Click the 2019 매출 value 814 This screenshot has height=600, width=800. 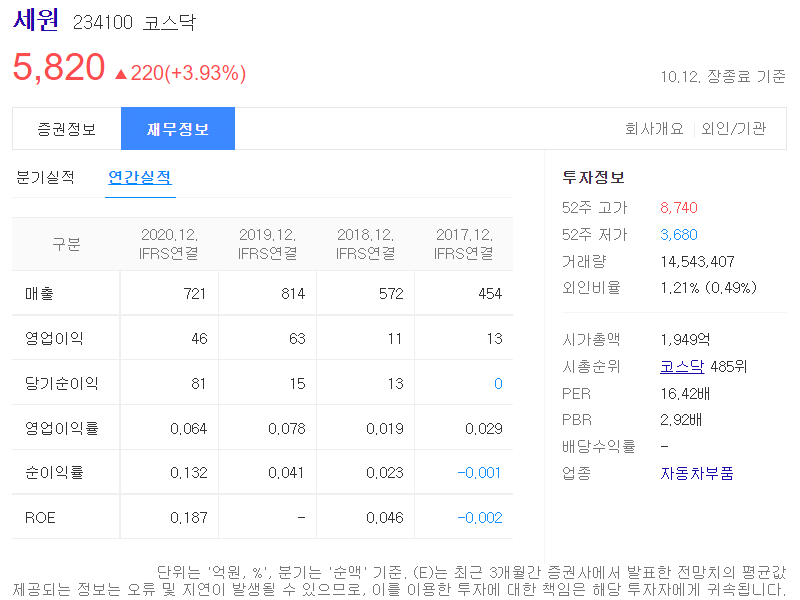[293, 294]
